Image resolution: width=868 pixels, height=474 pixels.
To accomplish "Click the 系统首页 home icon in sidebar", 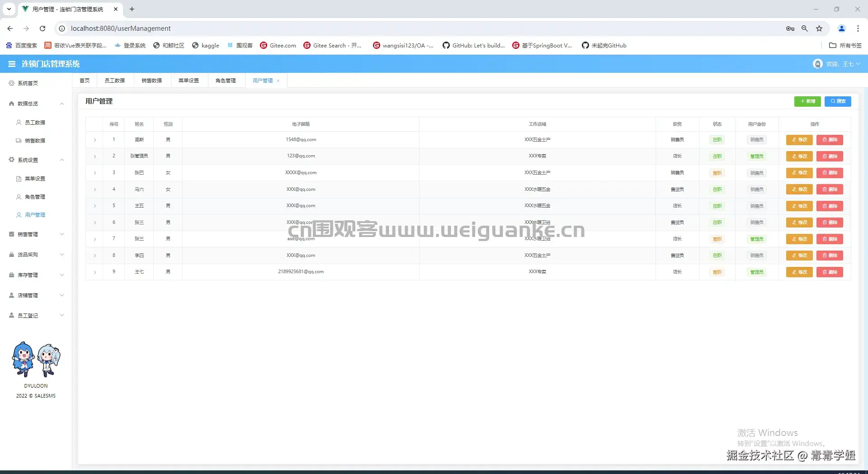I will pyautogui.click(x=12, y=83).
